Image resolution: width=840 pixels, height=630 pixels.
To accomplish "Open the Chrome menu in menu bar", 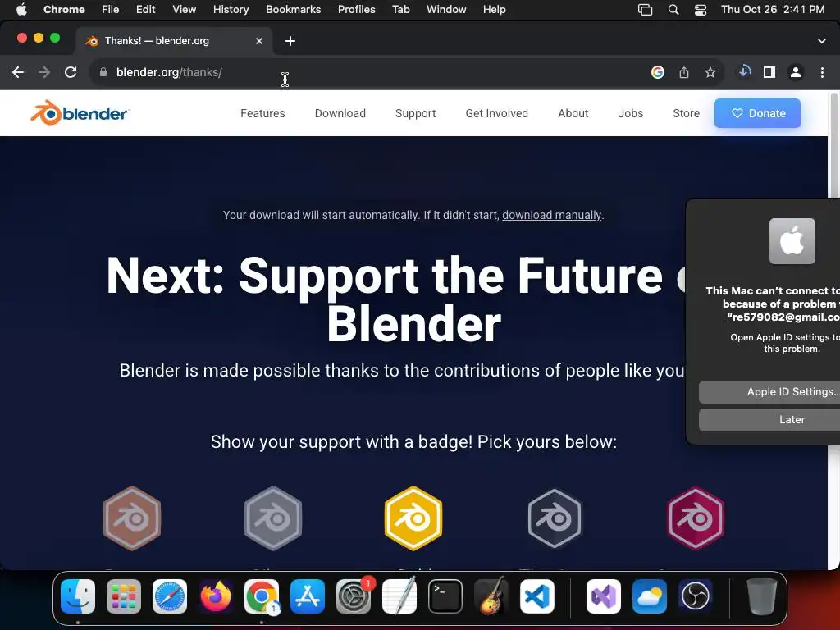I will 64,10.
